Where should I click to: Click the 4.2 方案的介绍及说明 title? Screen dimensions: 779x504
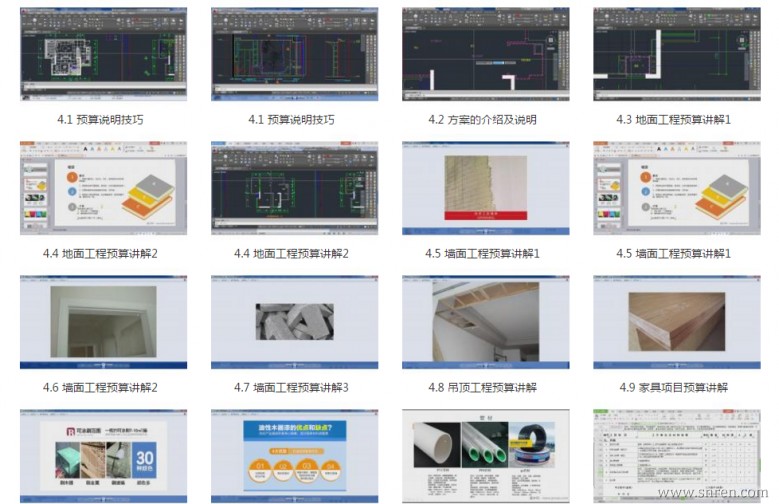coord(482,120)
